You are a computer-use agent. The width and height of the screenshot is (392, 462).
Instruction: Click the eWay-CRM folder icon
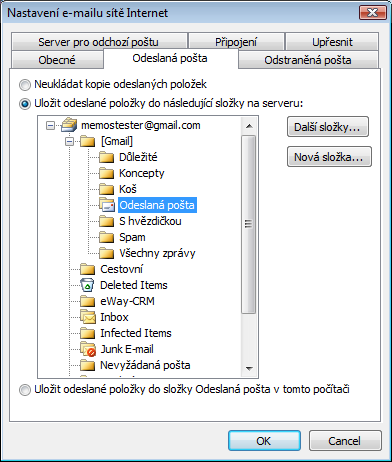[x=88, y=301]
